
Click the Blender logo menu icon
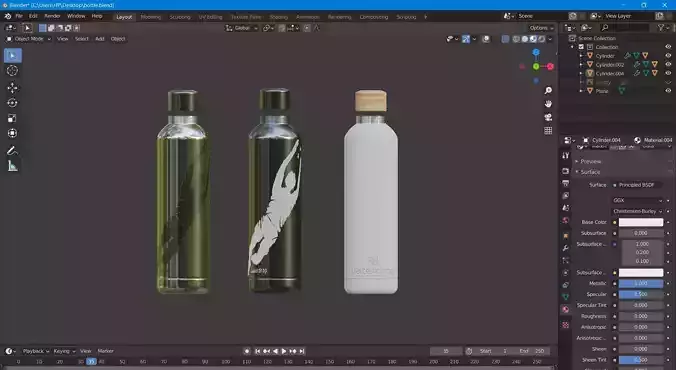(8, 16)
